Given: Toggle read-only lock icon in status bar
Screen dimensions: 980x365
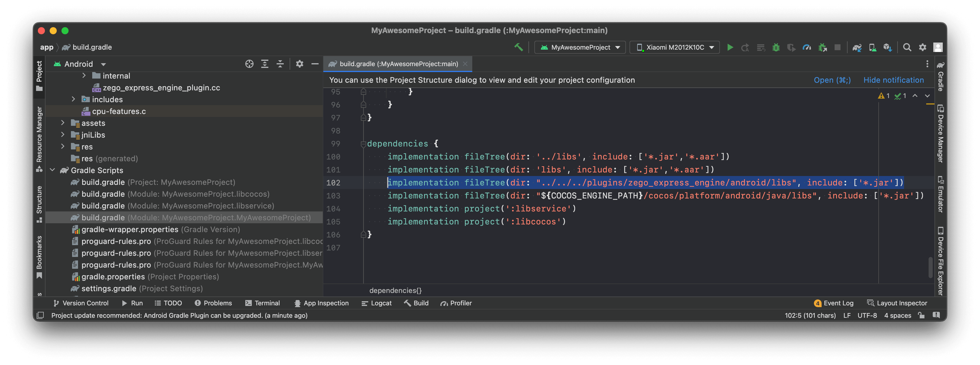Looking at the screenshot, I should tap(921, 315).
